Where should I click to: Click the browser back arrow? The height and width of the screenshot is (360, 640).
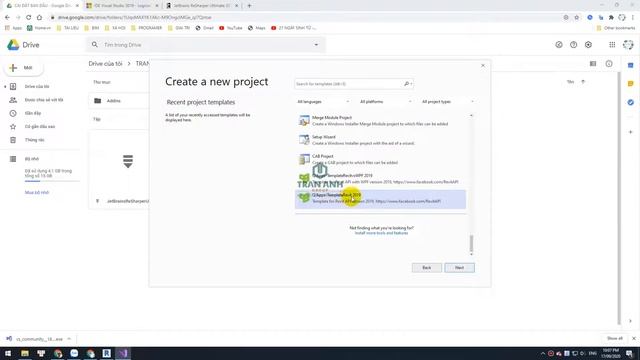click(7, 18)
